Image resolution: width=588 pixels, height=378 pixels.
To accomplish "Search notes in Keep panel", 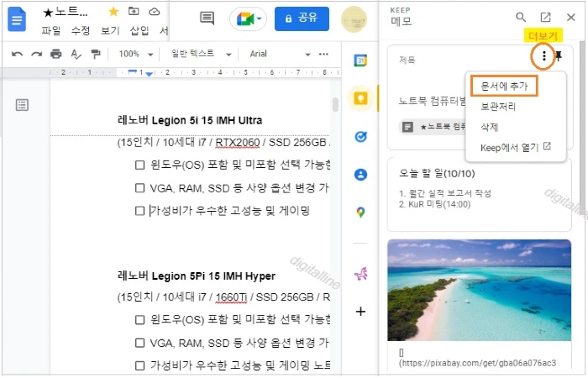I will point(521,17).
